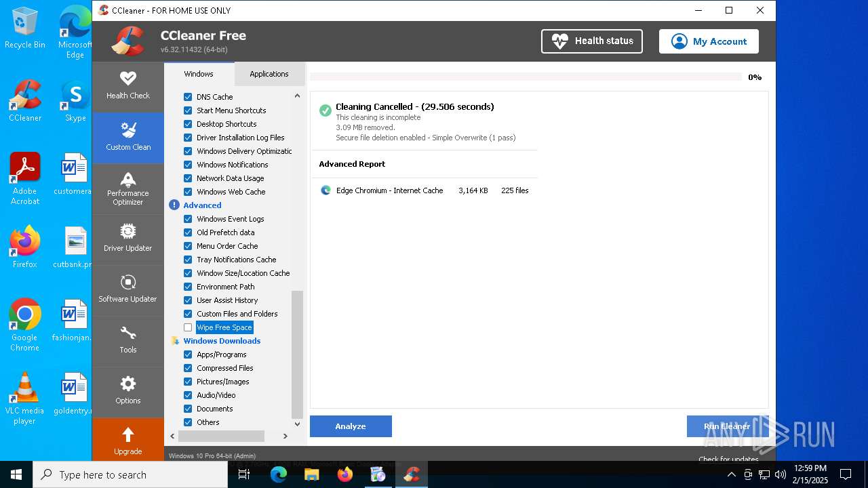Viewport: 868px width, 488px height.
Task: Switch to Windows tab
Action: tap(199, 74)
